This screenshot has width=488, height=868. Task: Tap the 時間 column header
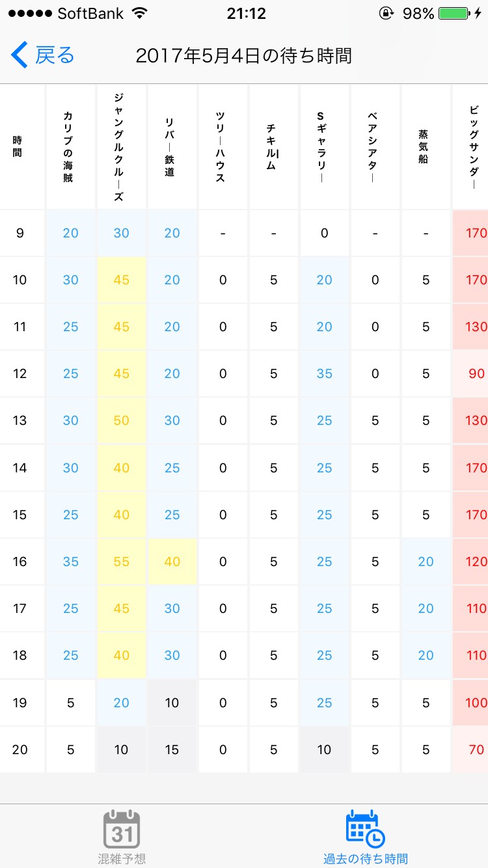coord(20,146)
